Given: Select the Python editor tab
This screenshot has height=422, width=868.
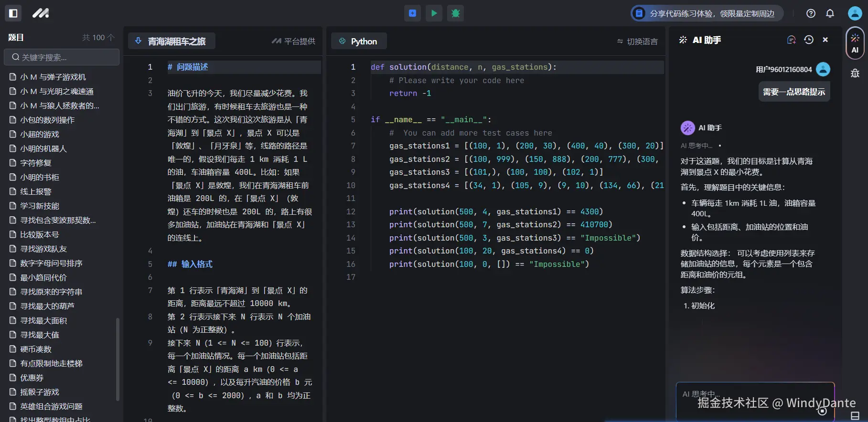Looking at the screenshot, I should 359,41.
